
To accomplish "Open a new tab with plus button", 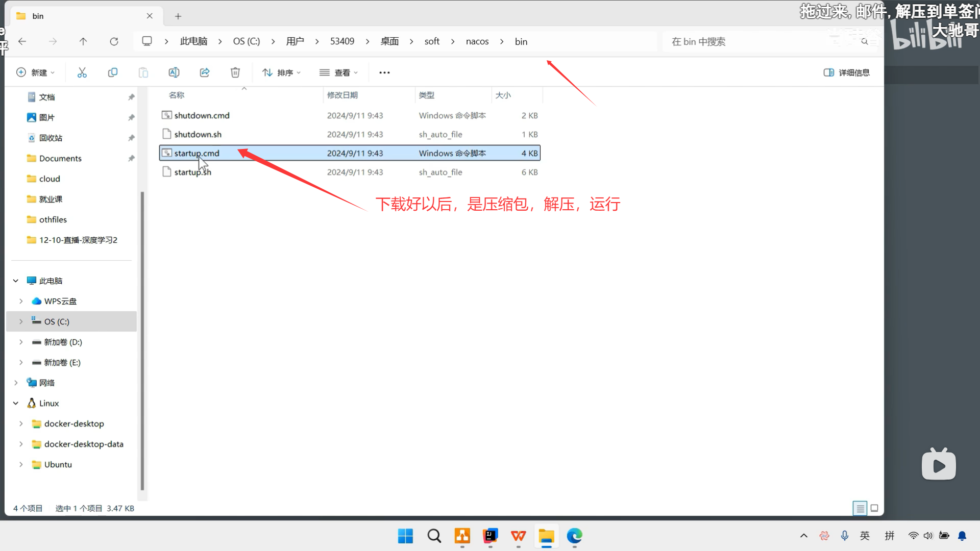I will [178, 16].
